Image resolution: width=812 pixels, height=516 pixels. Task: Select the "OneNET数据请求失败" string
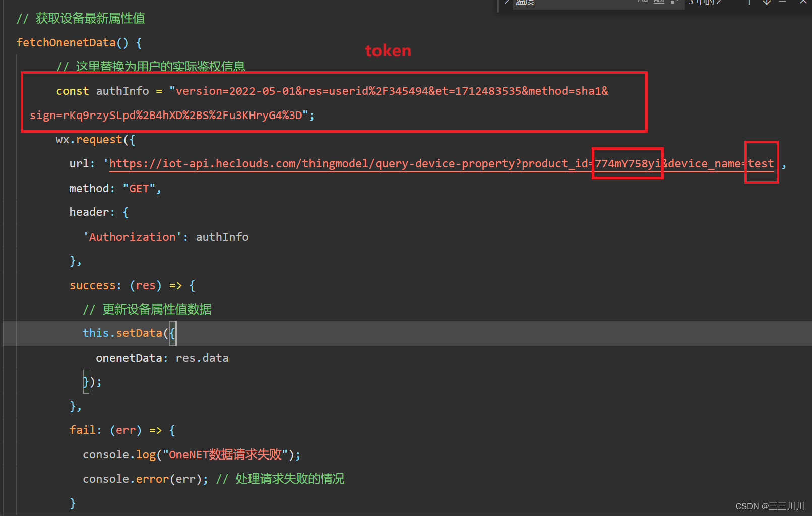(225, 454)
